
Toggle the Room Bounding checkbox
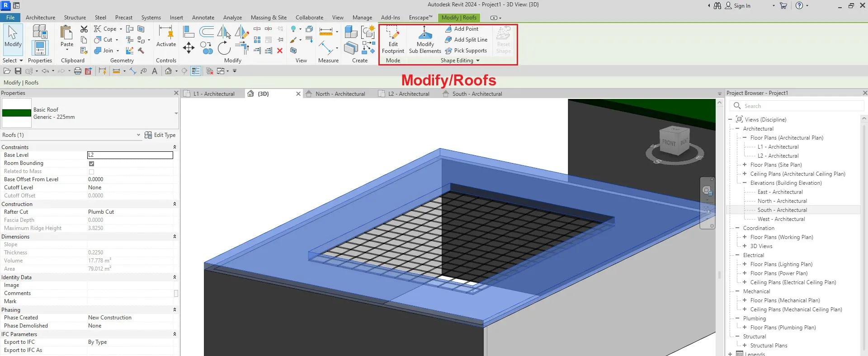[92, 164]
